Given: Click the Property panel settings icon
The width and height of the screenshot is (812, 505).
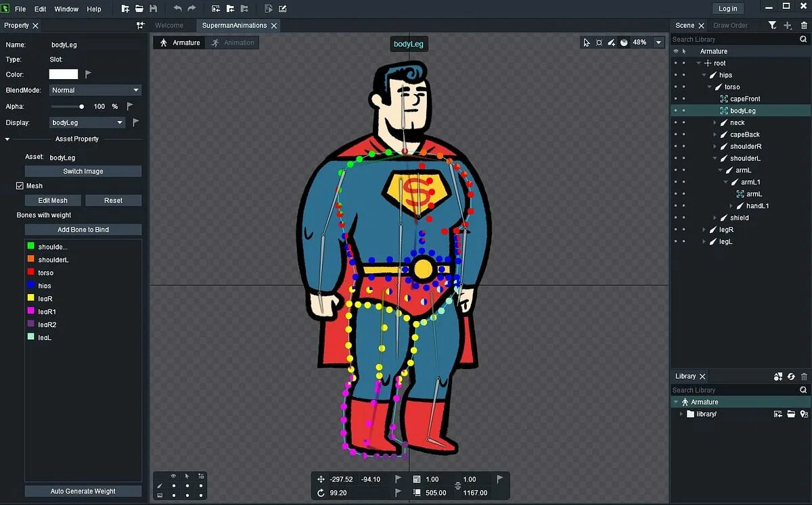Looking at the screenshot, I should (140, 25).
